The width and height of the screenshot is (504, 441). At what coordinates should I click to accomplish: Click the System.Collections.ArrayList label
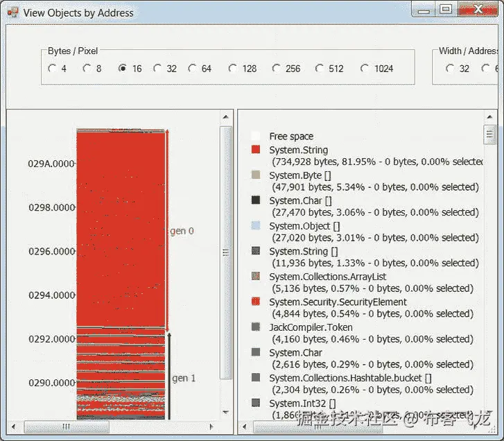click(327, 277)
